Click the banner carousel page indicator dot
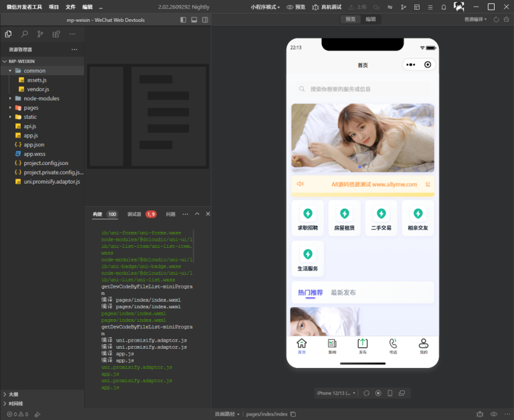The width and height of the screenshot is (514, 420). click(x=360, y=167)
